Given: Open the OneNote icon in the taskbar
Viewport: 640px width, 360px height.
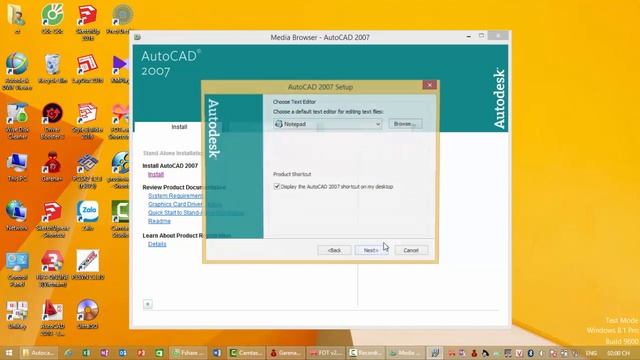Looking at the screenshot, I should click(x=104, y=353).
